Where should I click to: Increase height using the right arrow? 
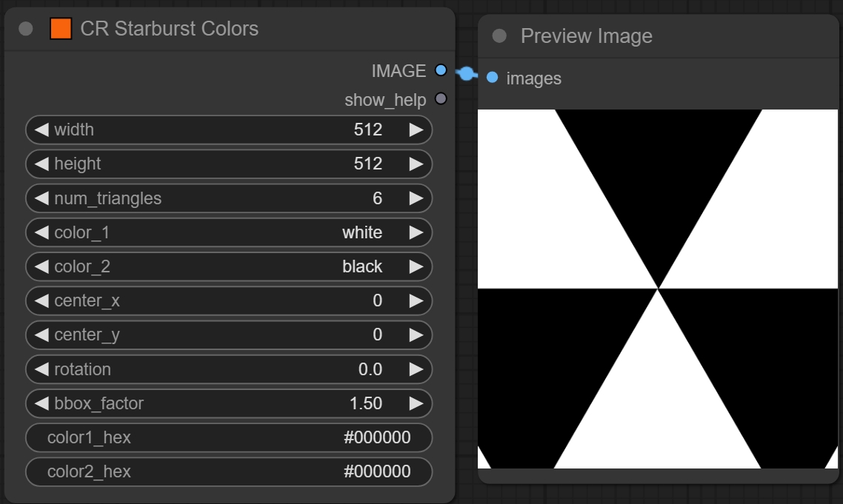(416, 164)
